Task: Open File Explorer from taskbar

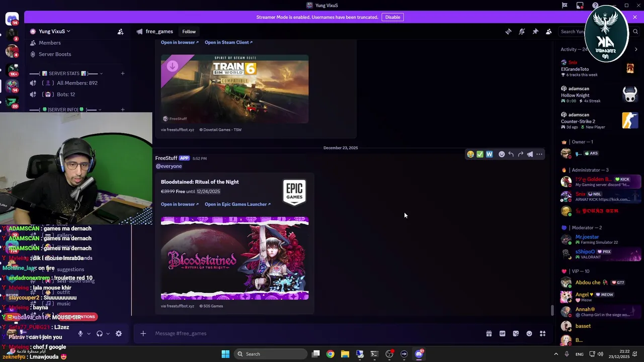Action: [x=345, y=354]
